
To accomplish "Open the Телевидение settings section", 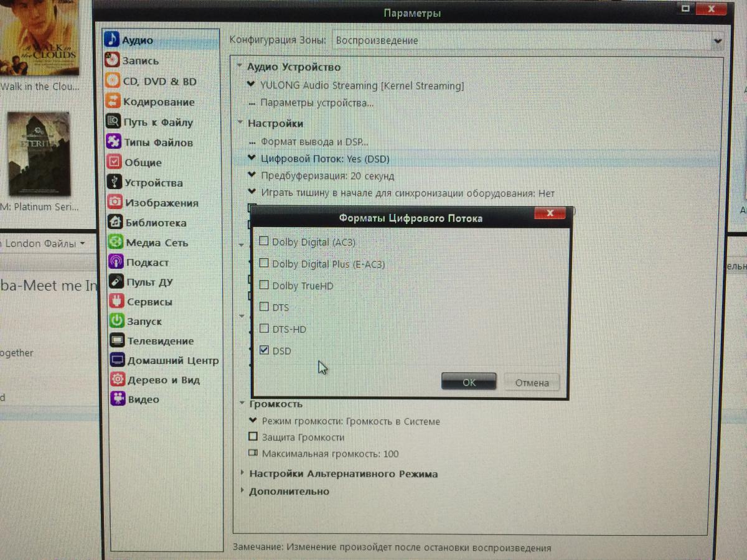I will pyautogui.click(x=161, y=341).
